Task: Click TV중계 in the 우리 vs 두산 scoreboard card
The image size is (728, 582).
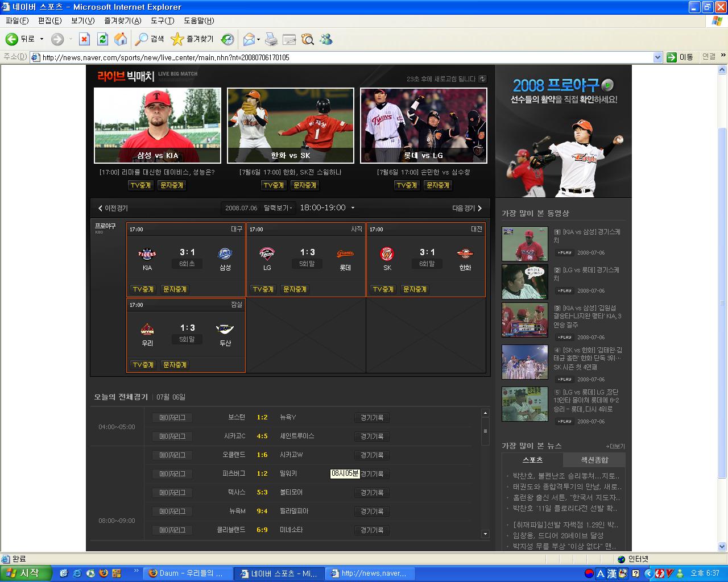Action: (x=143, y=365)
